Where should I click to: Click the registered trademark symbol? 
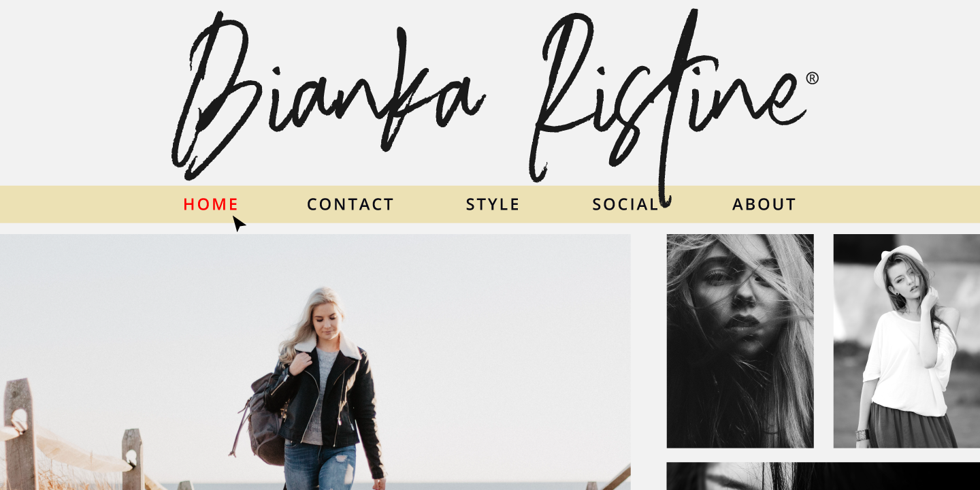click(x=813, y=78)
